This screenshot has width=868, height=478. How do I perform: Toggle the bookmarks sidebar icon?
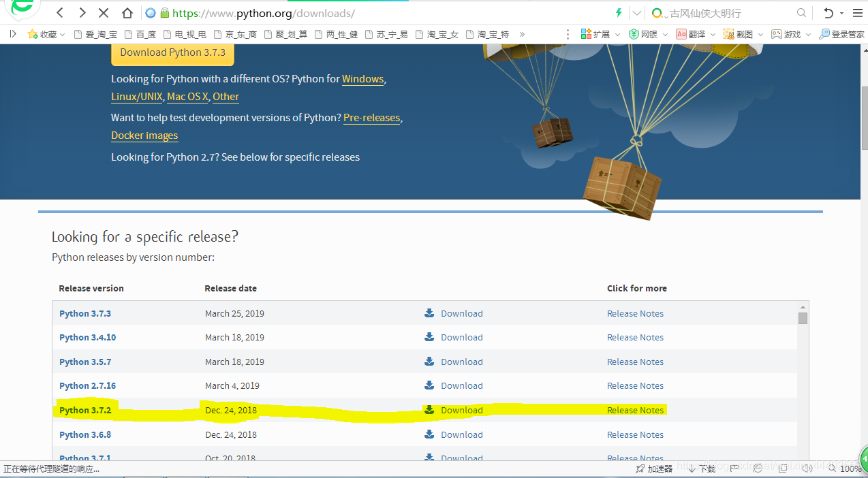pos(13,34)
